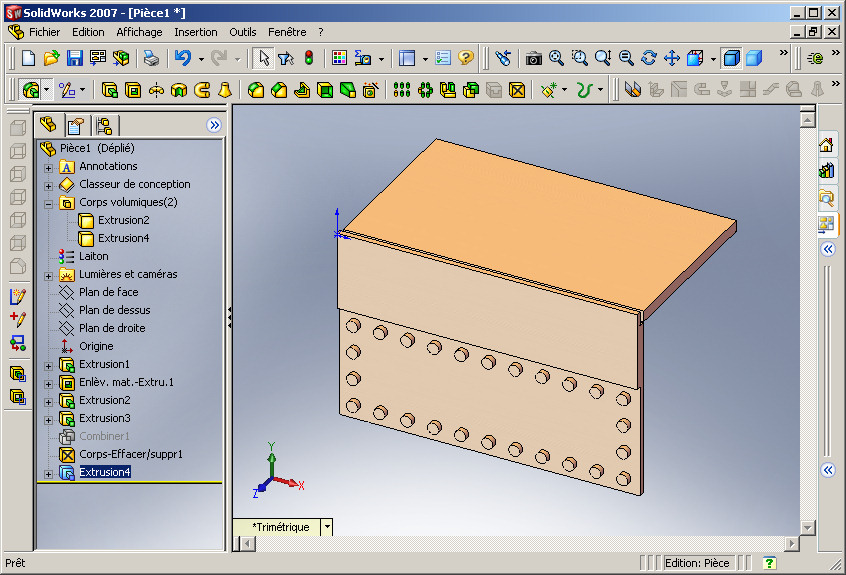Expand the feature tree panel with chevron button
Viewport: 846px width, 575px height.
[214, 125]
